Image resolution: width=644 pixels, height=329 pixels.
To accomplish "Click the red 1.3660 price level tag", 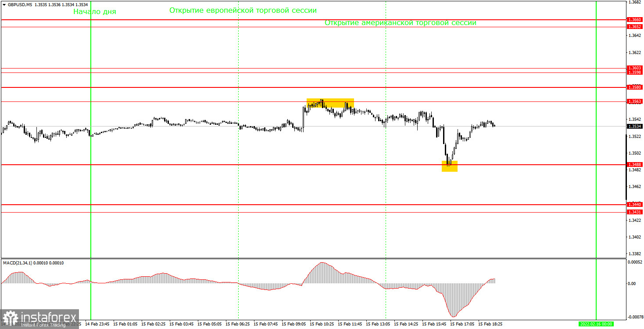I will tap(635, 20).
